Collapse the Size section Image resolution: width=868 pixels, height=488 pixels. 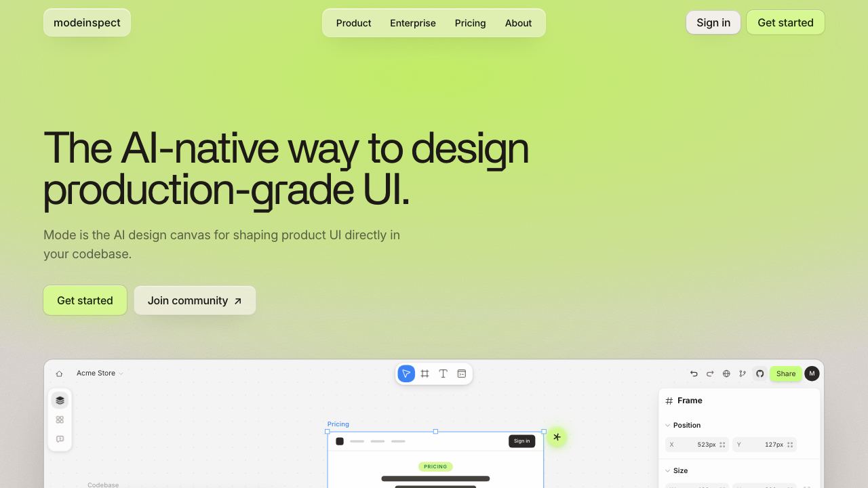(668, 470)
